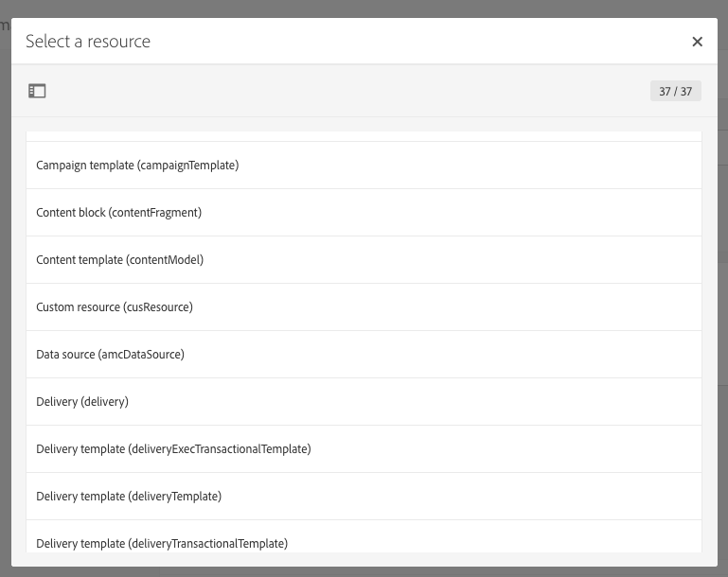The width and height of the screenshot is (728, 577).
Task: Click the 37 / 37 results counter
Action: (675, 91)
